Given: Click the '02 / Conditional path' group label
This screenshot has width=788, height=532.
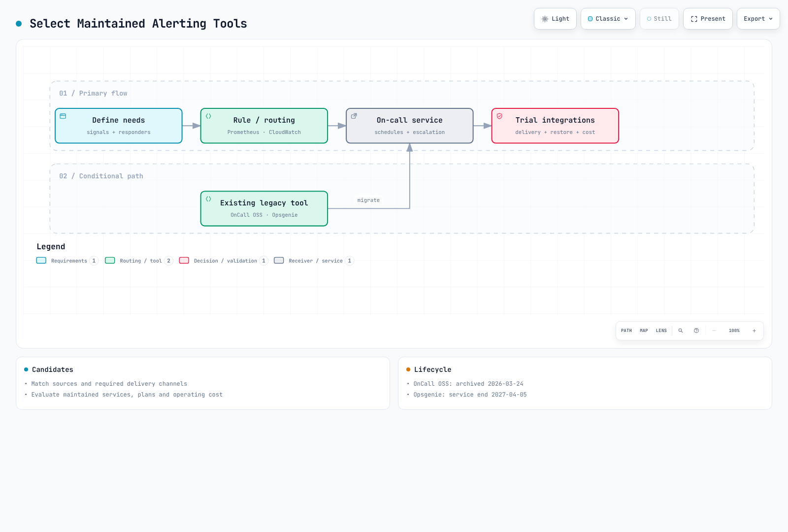Looking at the screenshot, I should [x=101, y=176].
